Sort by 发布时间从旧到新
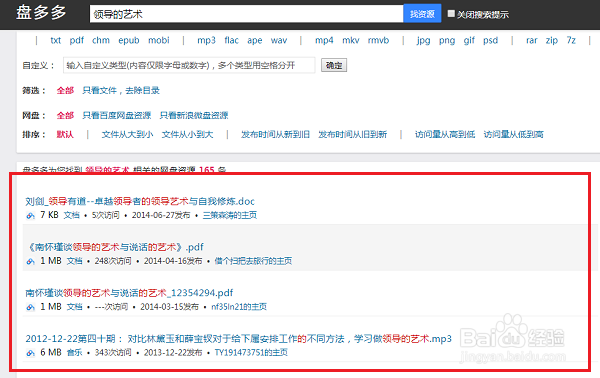This screenshot has height=378, width=600. pos(352,134)
